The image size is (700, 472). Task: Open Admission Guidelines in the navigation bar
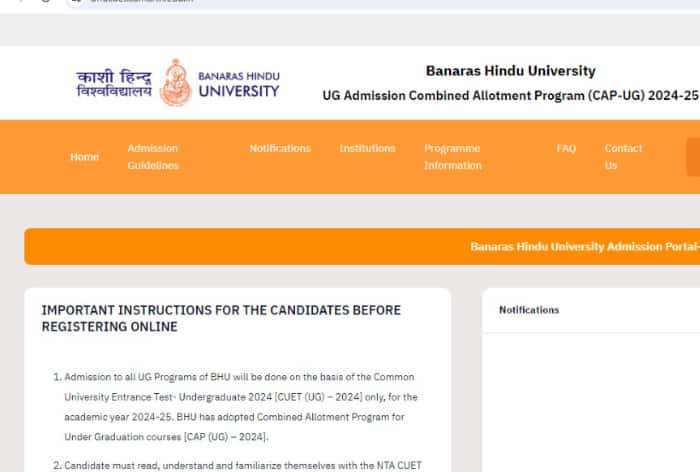click(x=153, y=157)
